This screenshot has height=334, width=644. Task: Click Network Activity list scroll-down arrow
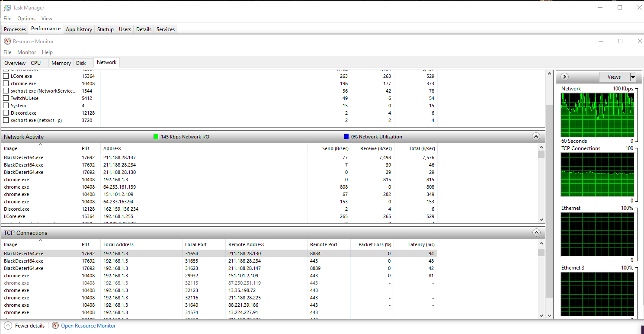coord(541,220)
